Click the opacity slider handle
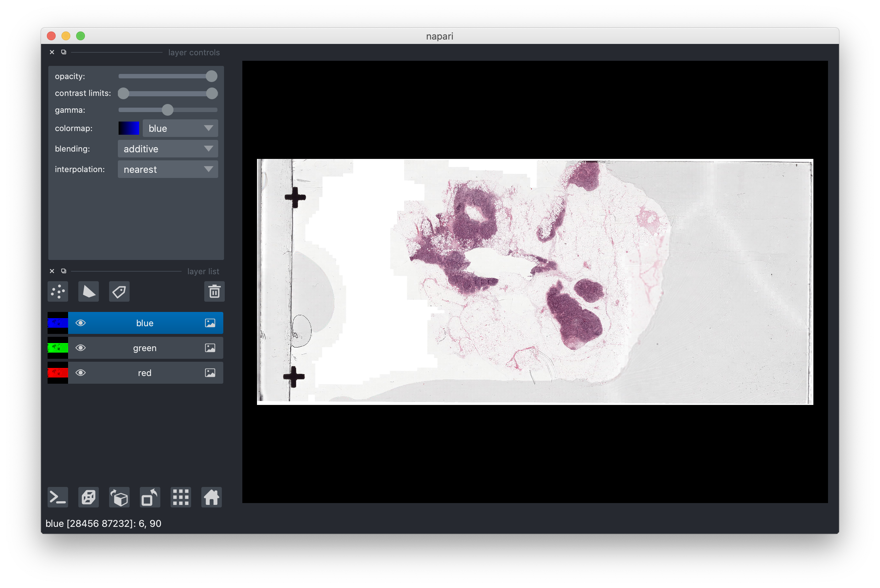Viewport: 880px width, 588px height. [212, 76]
